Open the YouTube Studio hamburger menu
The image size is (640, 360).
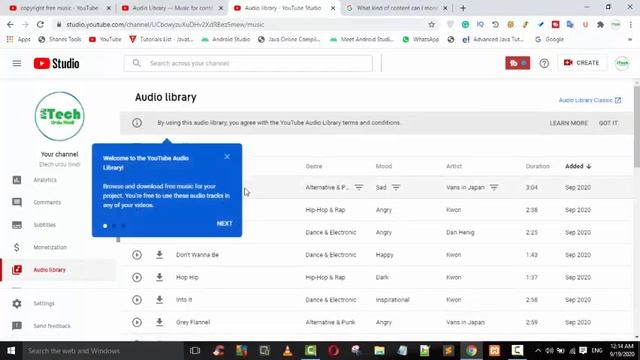coord(17,63)
